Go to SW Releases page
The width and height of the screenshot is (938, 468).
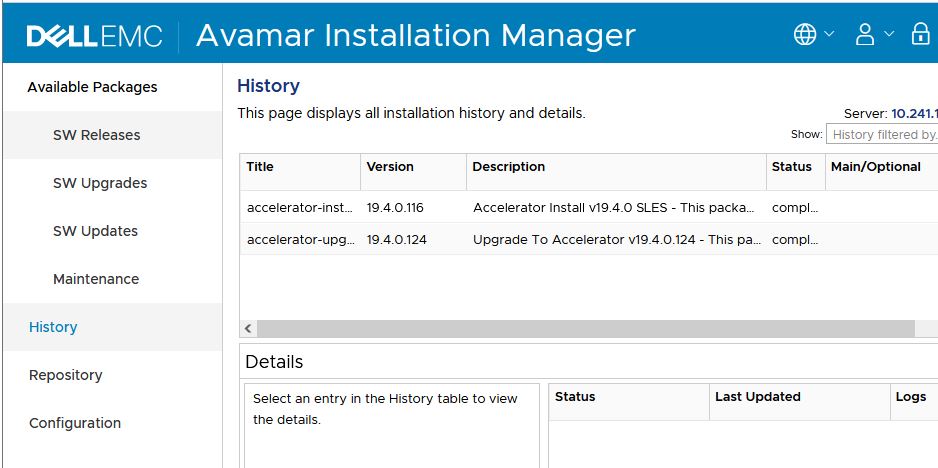tap(96, 135)
